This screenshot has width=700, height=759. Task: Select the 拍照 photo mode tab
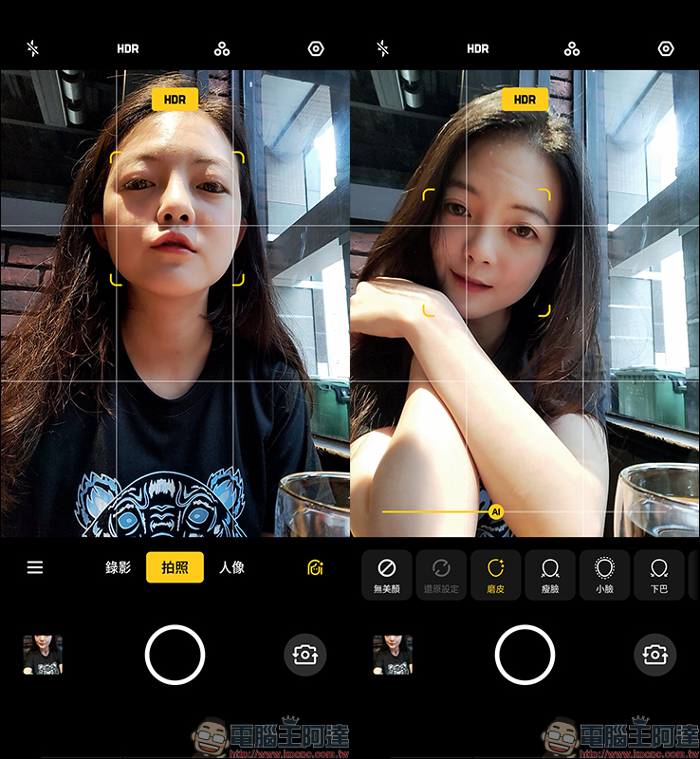175,567
